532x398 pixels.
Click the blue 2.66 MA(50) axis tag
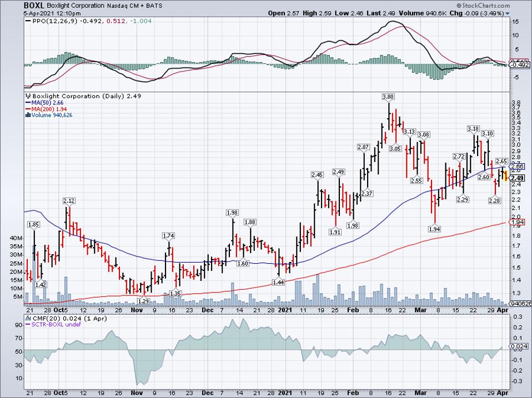pyautogui.click(x=517, y=167)
